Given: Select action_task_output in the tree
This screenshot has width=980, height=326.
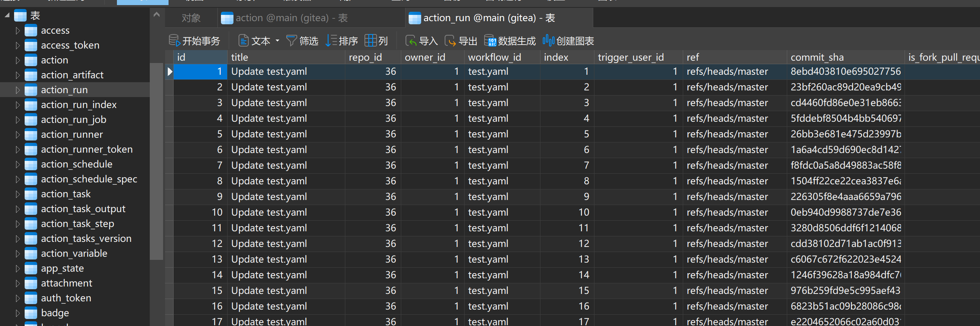Looking at the screenshot, I should (x=83, y=209).
